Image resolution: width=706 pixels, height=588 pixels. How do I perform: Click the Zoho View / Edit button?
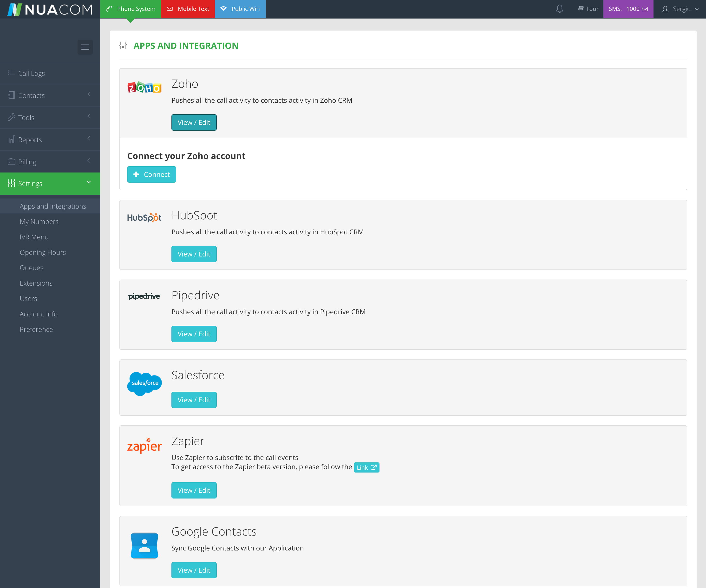click(x=194, y=123)
